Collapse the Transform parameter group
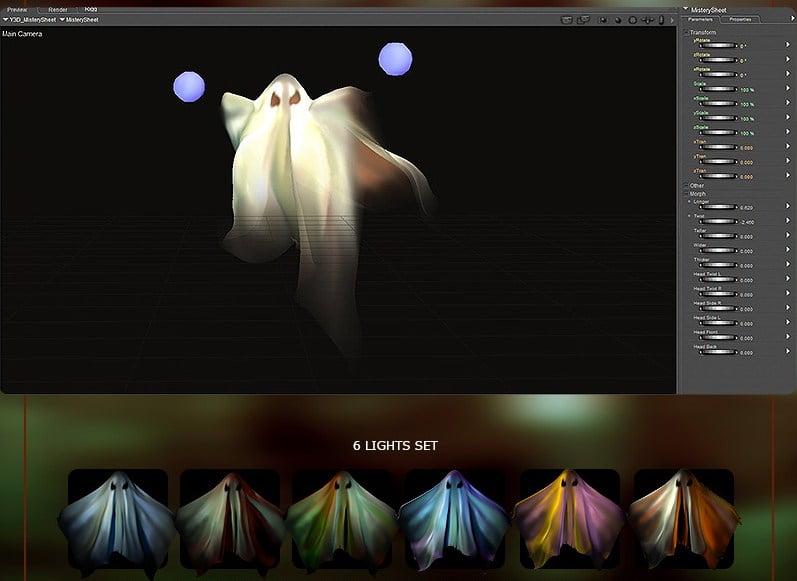 pyautogui.click(x=686, y=33)
